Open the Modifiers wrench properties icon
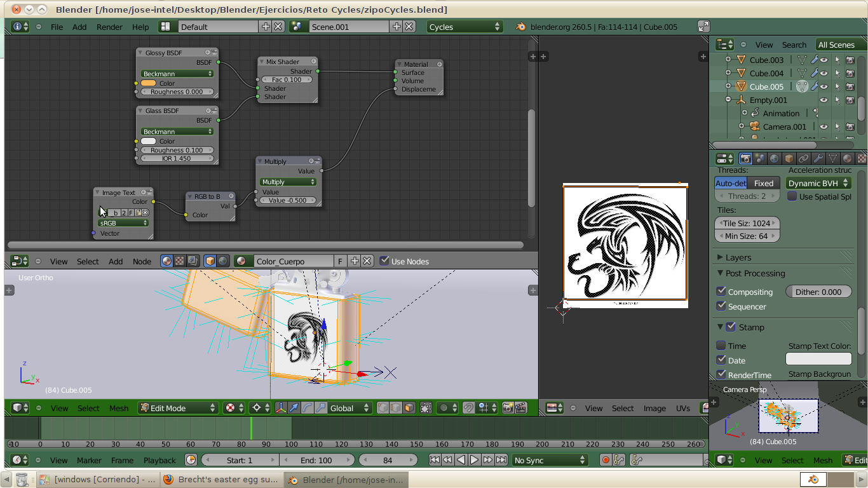Image resolution: width=868 pixels, height=488 pixels. pos(818,159)
